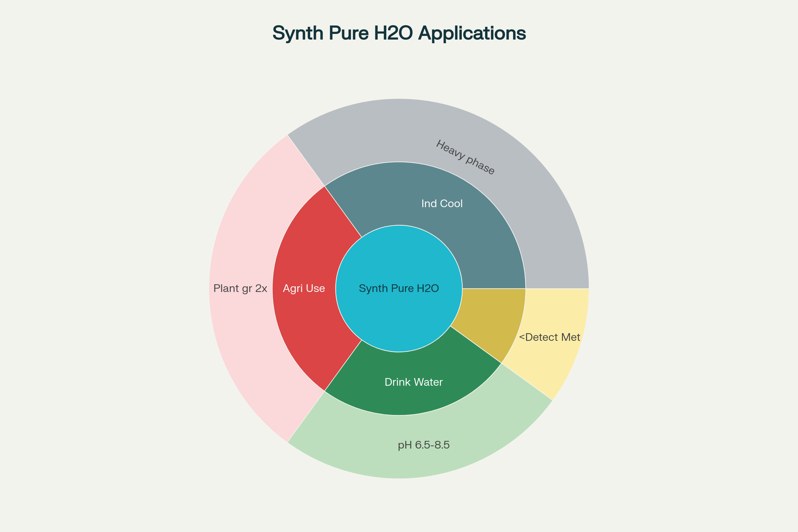This screenshot has height=532, width=798.
Task: Click the 'Plant gr 2x' text label
Action: pyautogui.click(x=240, y=288)
